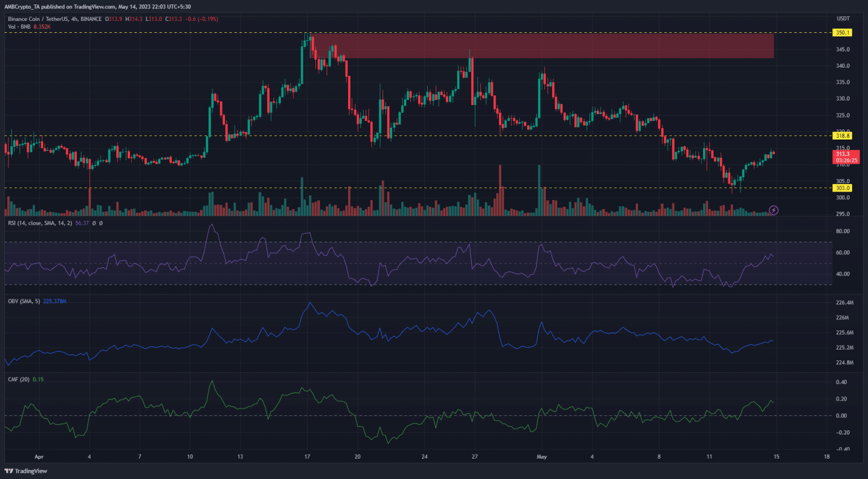Select the red supply zone rectangle
Image resolution: width=868 pixels, height=479 pixels.
pos(542,46)
